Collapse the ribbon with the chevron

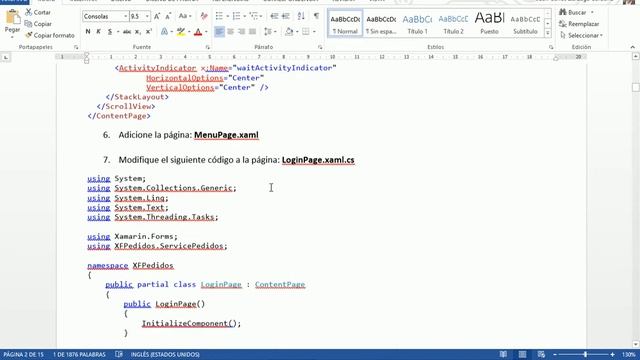[x=633, y=47]
